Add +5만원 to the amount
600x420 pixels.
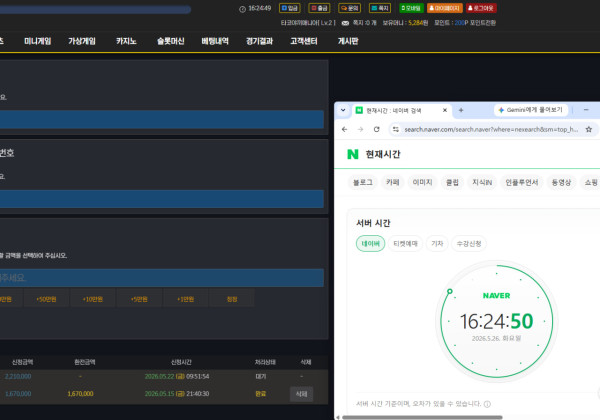coord(139,299)
